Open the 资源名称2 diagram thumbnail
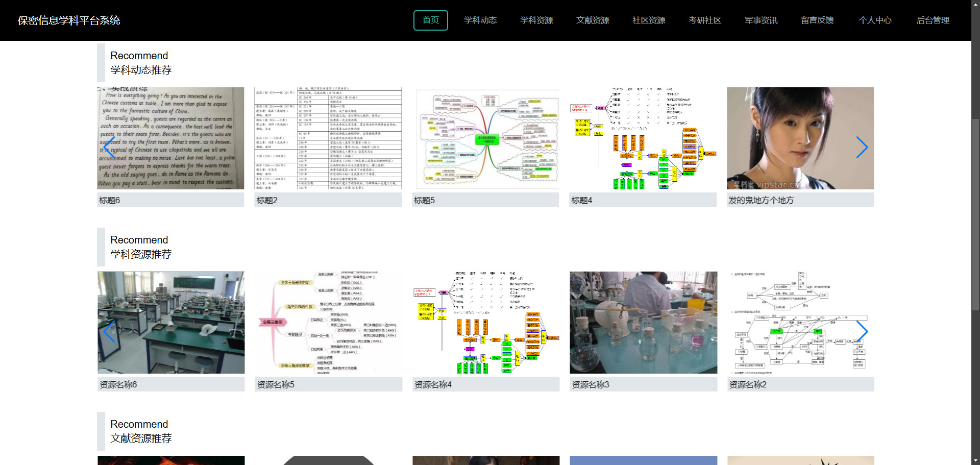 click(800, 323)
